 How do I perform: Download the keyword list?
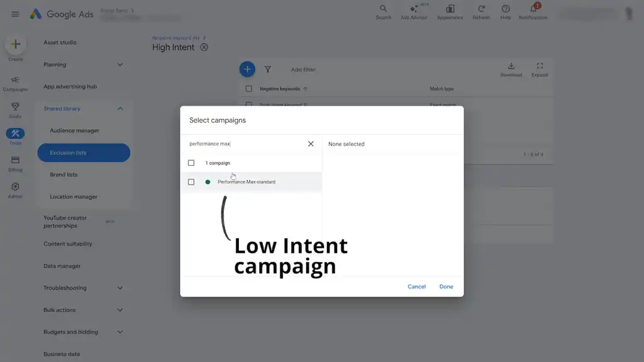click(511, 69)
